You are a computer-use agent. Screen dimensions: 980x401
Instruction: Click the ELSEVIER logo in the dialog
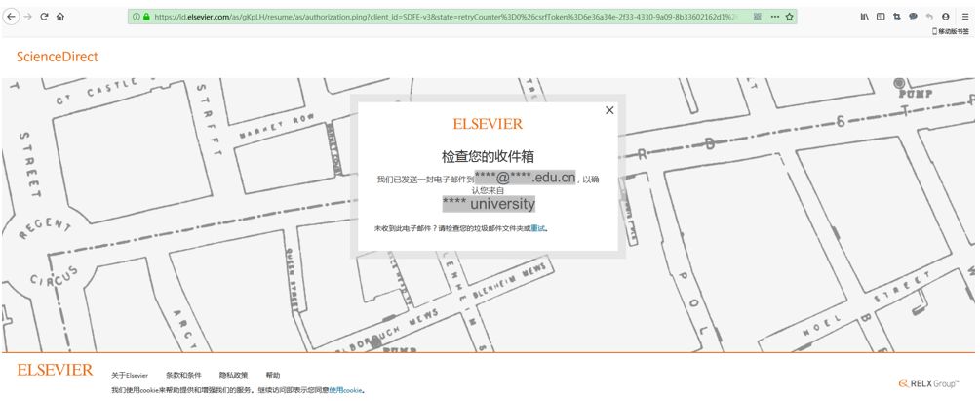point(488,124)
